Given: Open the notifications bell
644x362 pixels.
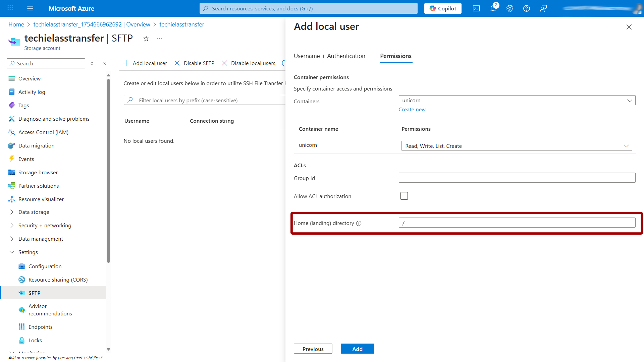Looking at the screenshot, I should (x=493, y=8).
